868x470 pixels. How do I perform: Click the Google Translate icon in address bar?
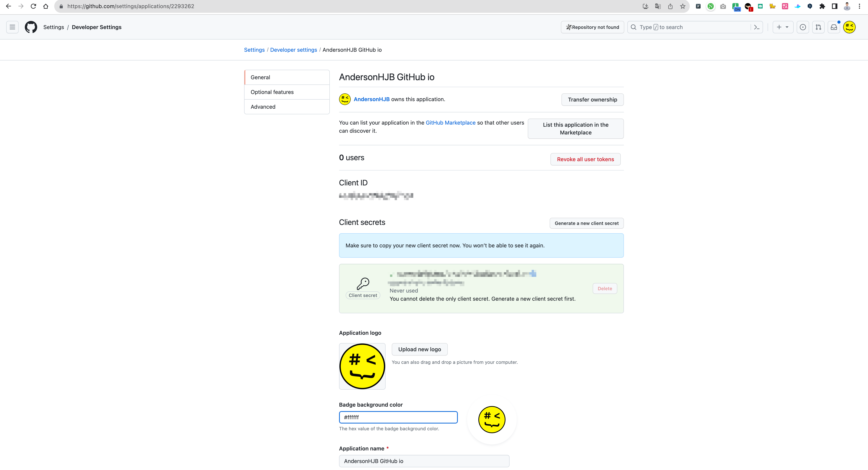point(658,6)
